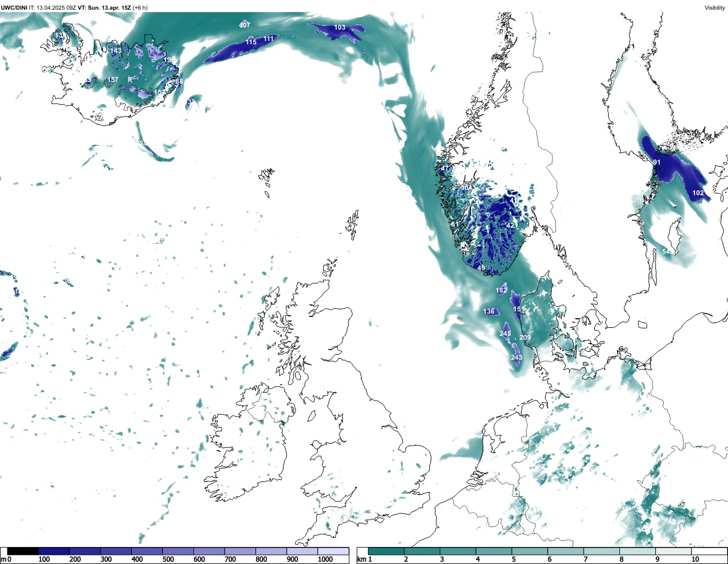Click the "243" value near German Bight
Image resolution: width=728 pixels, height=564 pixels.
click(516, 357)
